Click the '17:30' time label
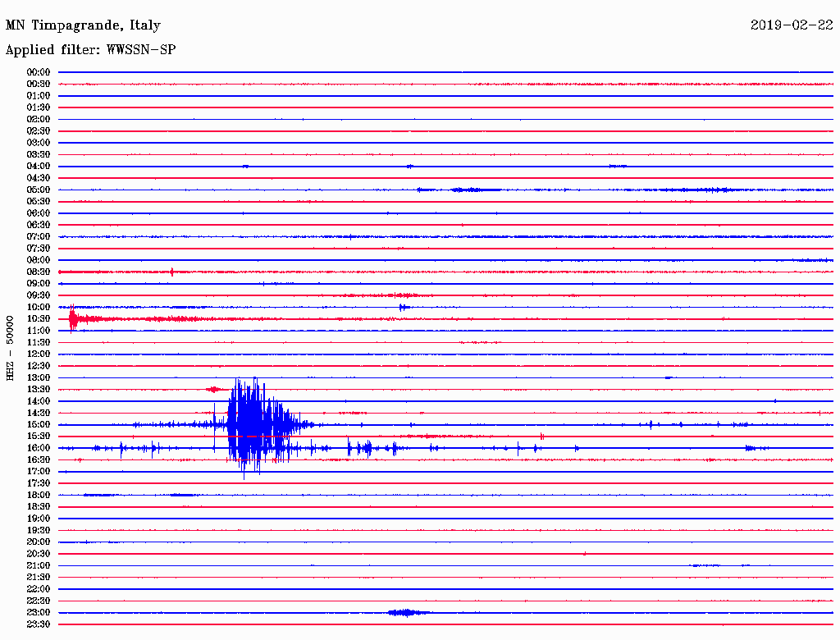840x640 pixels. (38, 483)
